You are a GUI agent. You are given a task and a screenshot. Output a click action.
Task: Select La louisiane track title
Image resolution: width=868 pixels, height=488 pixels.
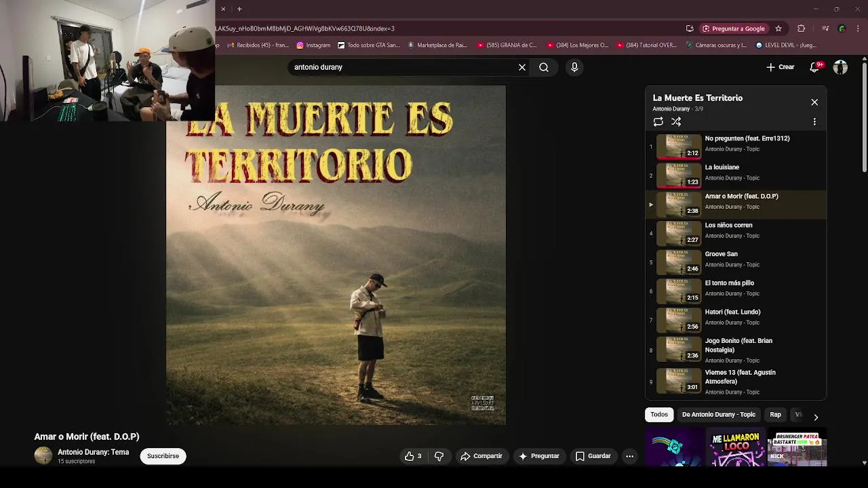pos(722,167)
